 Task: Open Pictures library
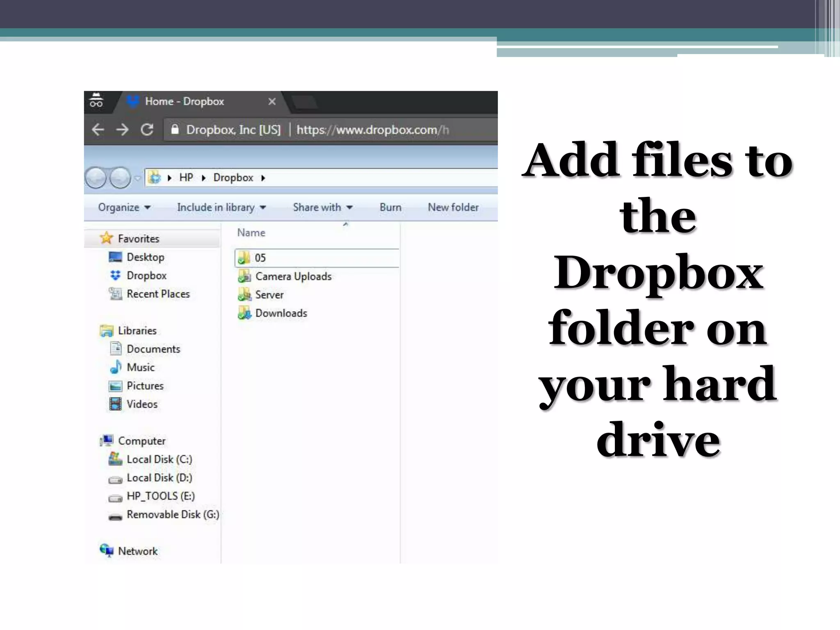145,386
